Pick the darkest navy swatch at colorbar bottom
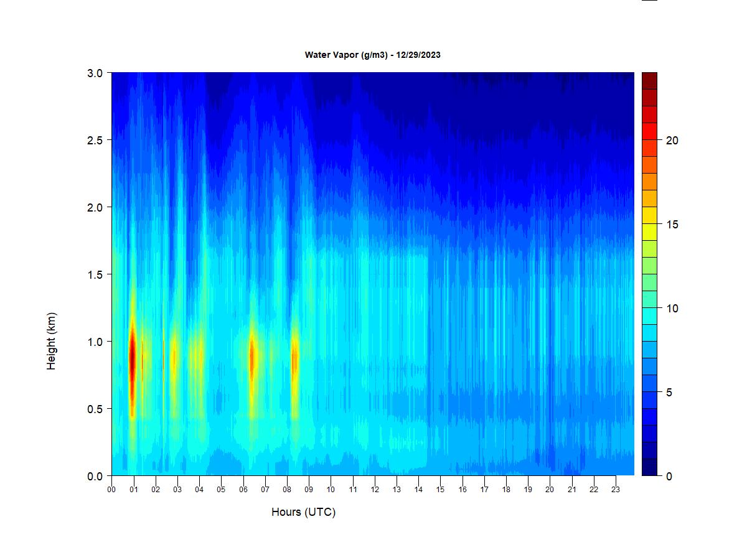The image size is (747, 560). (x=649, y=467)
